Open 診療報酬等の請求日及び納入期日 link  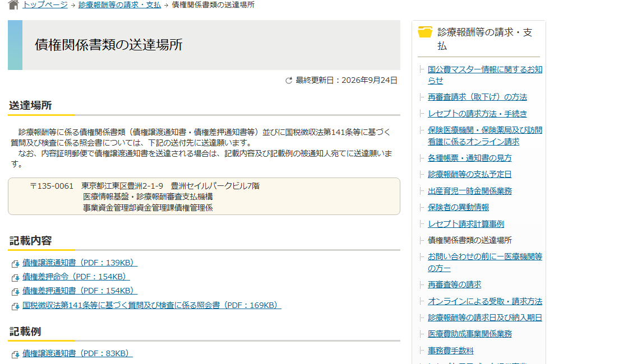click(x=484, y=318)
